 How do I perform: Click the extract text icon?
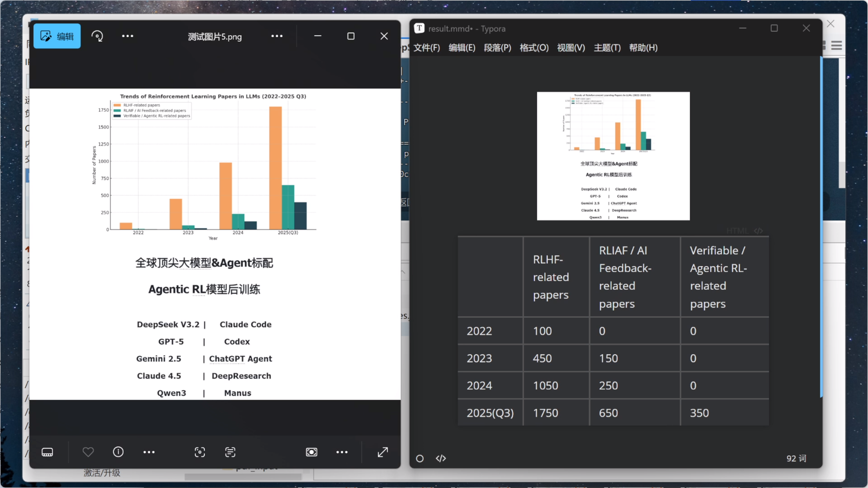click(230, 452)
